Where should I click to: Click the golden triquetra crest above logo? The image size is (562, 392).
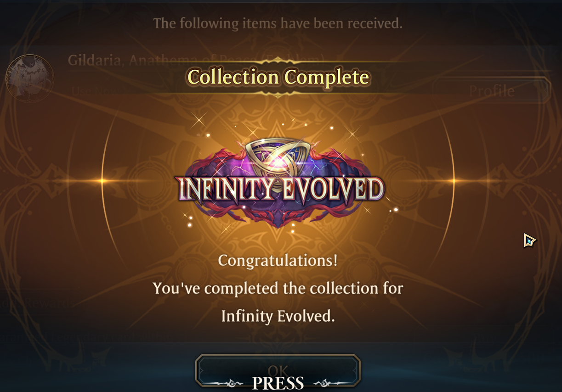278,157
